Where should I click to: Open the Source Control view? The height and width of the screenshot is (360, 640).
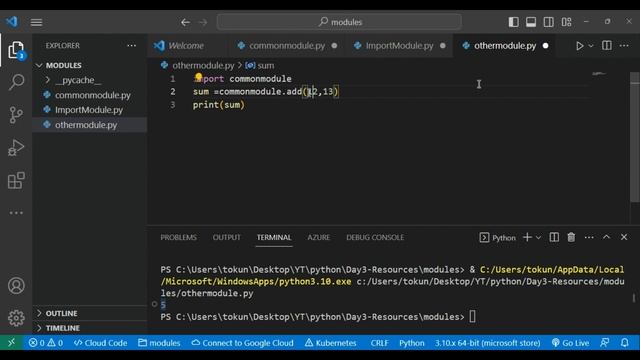point(16,115)
